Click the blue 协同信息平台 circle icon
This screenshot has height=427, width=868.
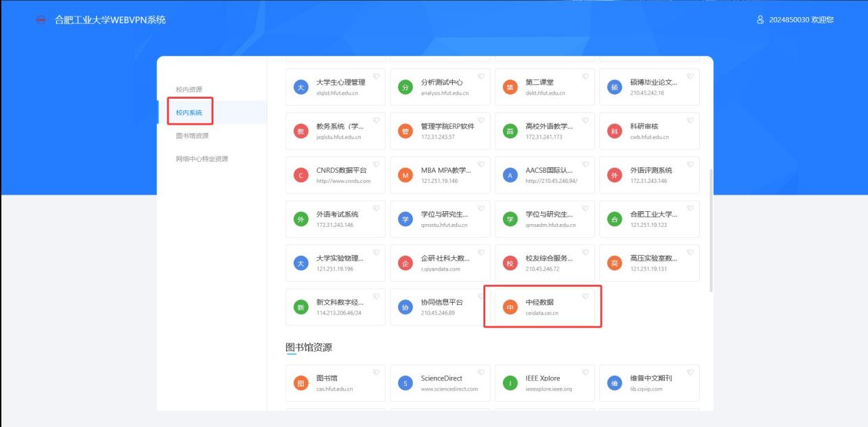(x=405, y=307)
